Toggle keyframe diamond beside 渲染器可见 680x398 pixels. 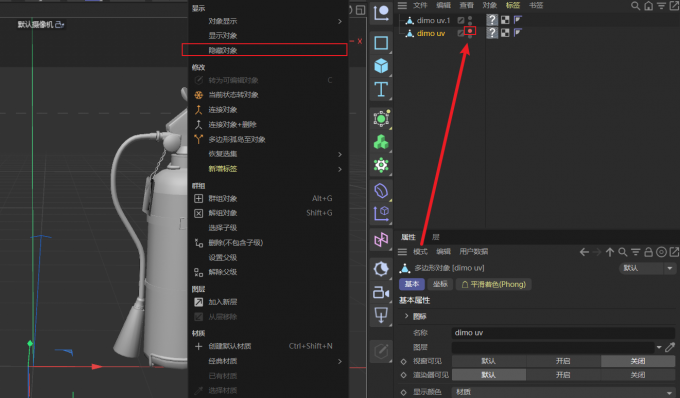click(x=404, y=375)
